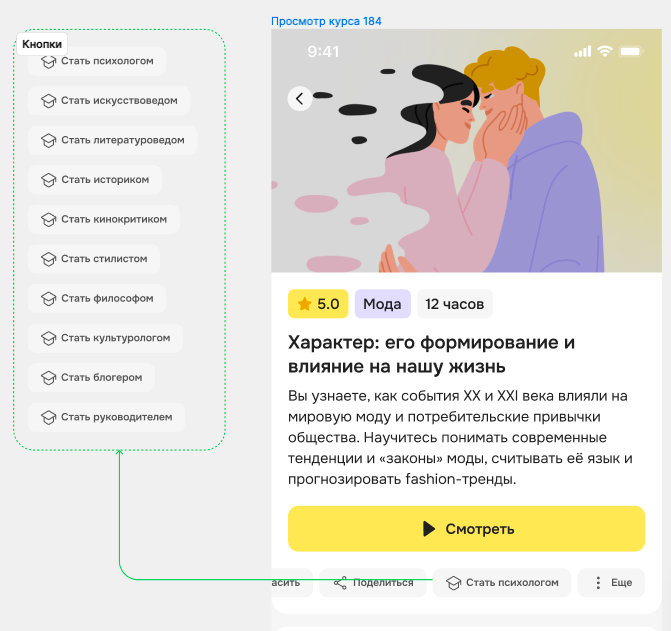
Task: Click graduation cap icon of Стать историком
Action: coord(48,180)
